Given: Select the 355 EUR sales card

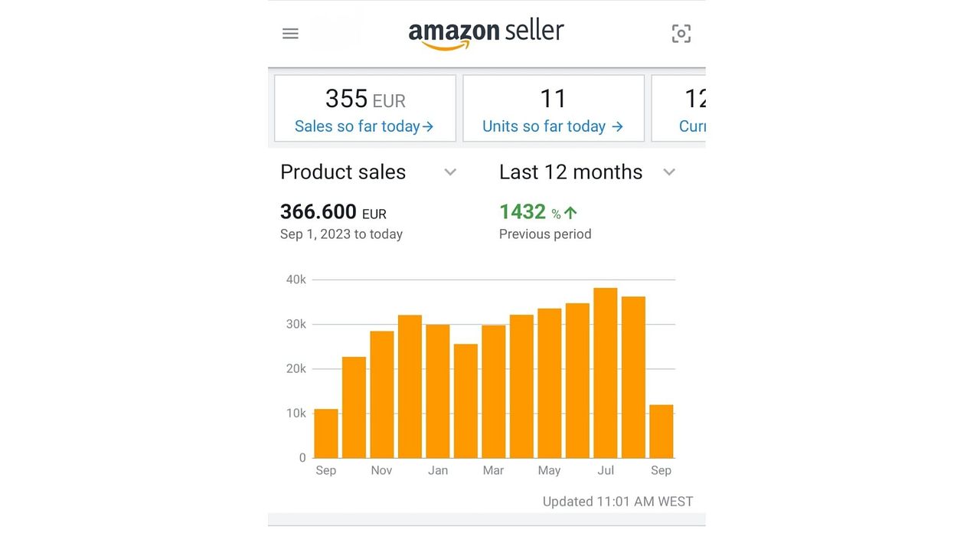Looking at the screenshot, I should pos(365,108).
